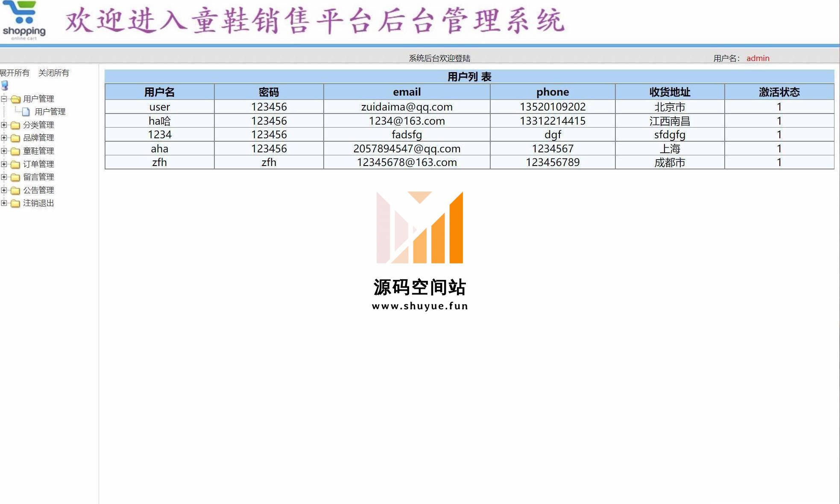Click the 用户名 column header

[x=159, y=92]
